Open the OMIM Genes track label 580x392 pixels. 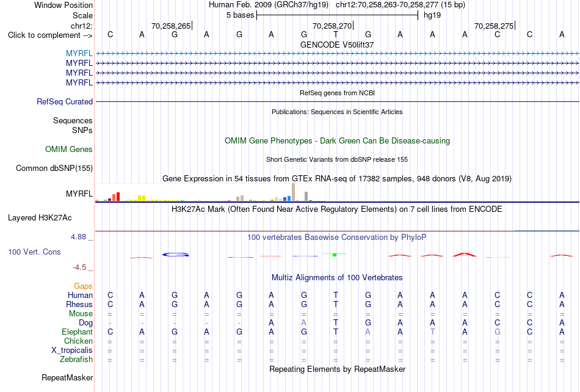point(69,149)
